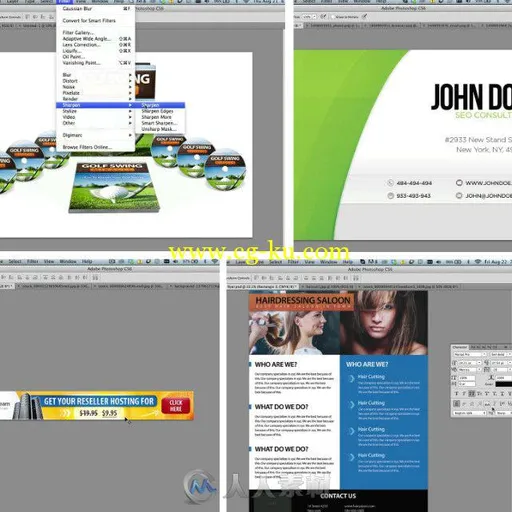
Task: Align left edges in bottom-right window options bar
Action: tap(280, 278)
